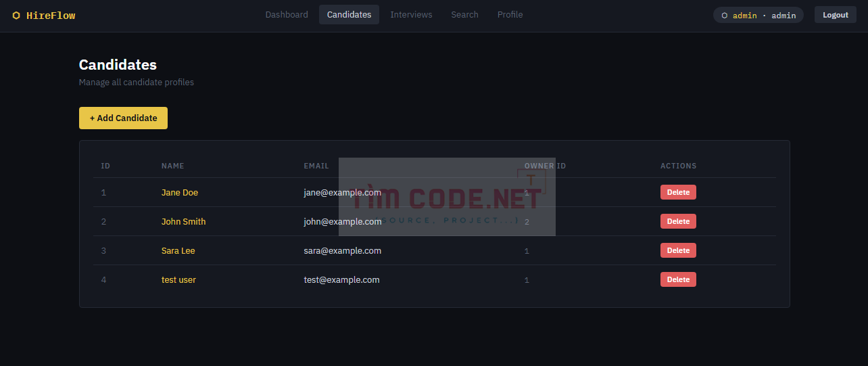The image size is (868, 366).
Task: Open the test user profile link
Action: [178, 280]
